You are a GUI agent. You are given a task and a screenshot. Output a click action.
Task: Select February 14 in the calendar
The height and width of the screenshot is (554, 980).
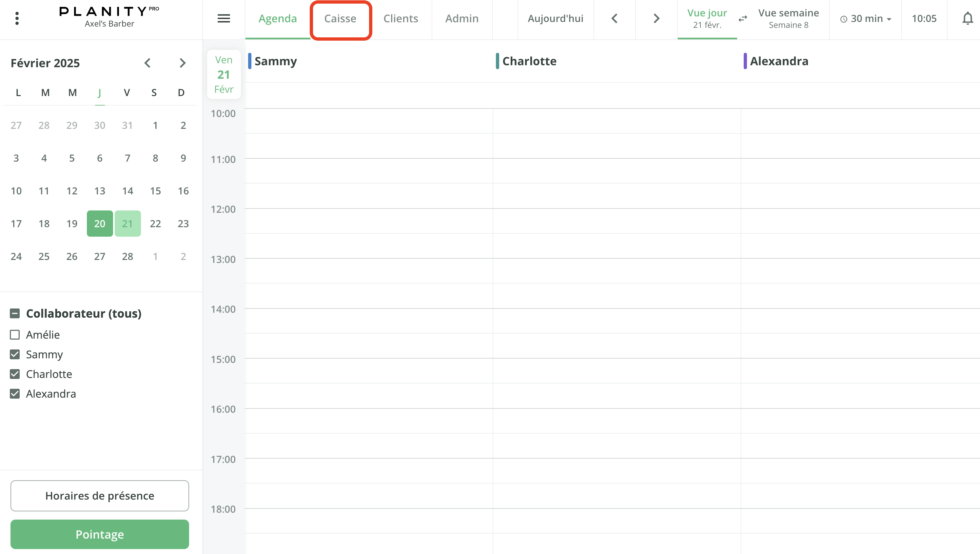(127, 191)
